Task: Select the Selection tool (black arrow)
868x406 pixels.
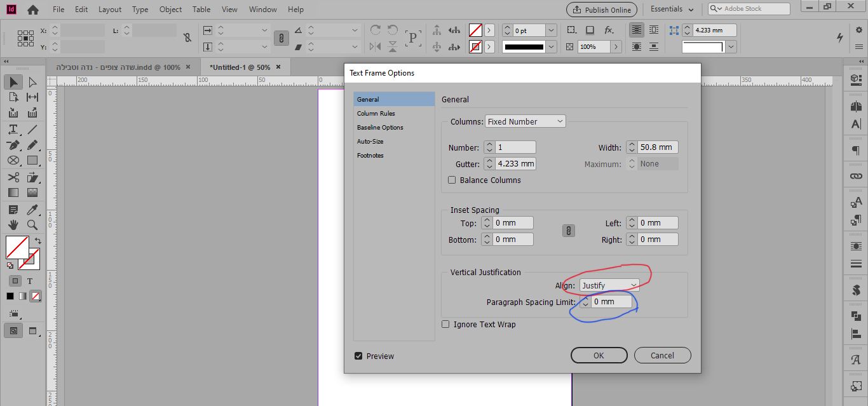Action: point(13,82)
